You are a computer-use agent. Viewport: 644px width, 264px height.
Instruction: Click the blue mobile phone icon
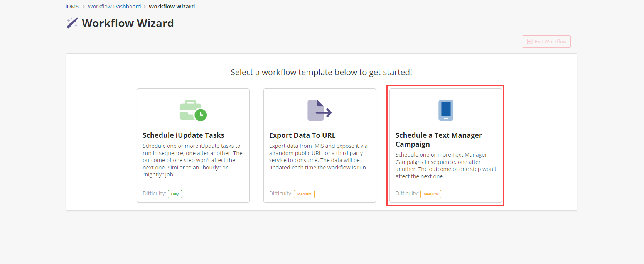click(446, 110)
